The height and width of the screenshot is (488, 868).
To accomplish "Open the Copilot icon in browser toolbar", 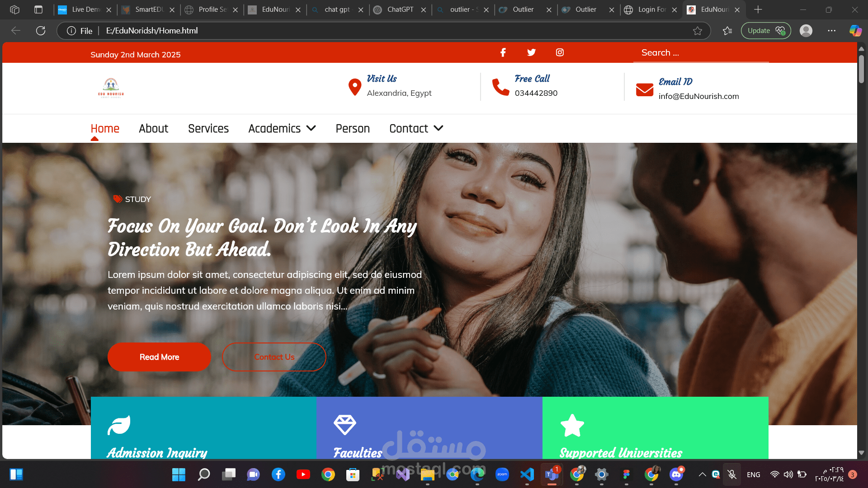I will (855, 31).
